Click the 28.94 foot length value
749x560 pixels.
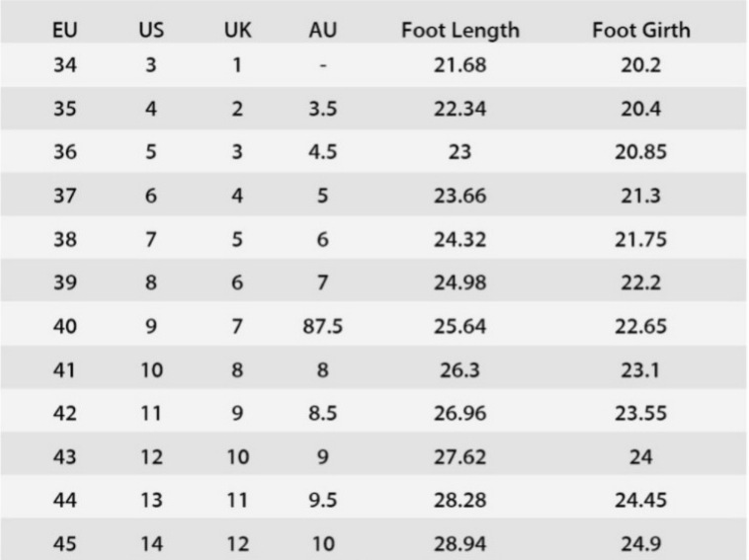[459, 542]
